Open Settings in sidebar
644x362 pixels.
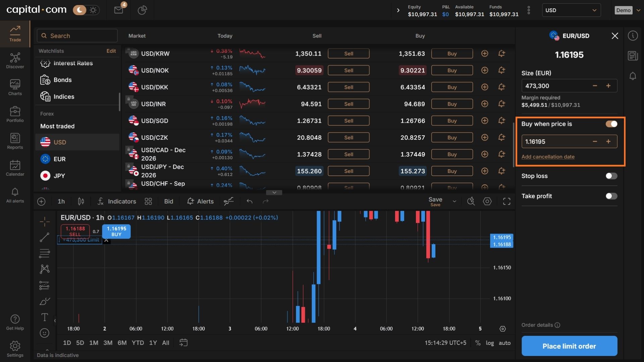point(15,349)
